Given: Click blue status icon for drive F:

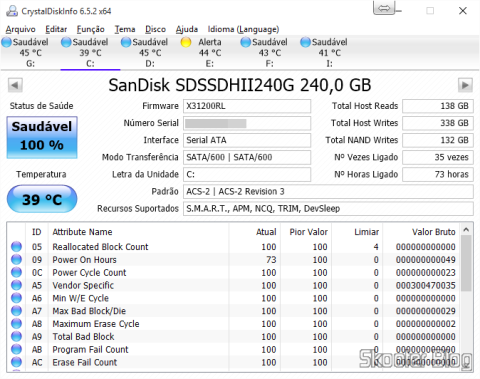Looking at the screenshot, I should (246, 42).
